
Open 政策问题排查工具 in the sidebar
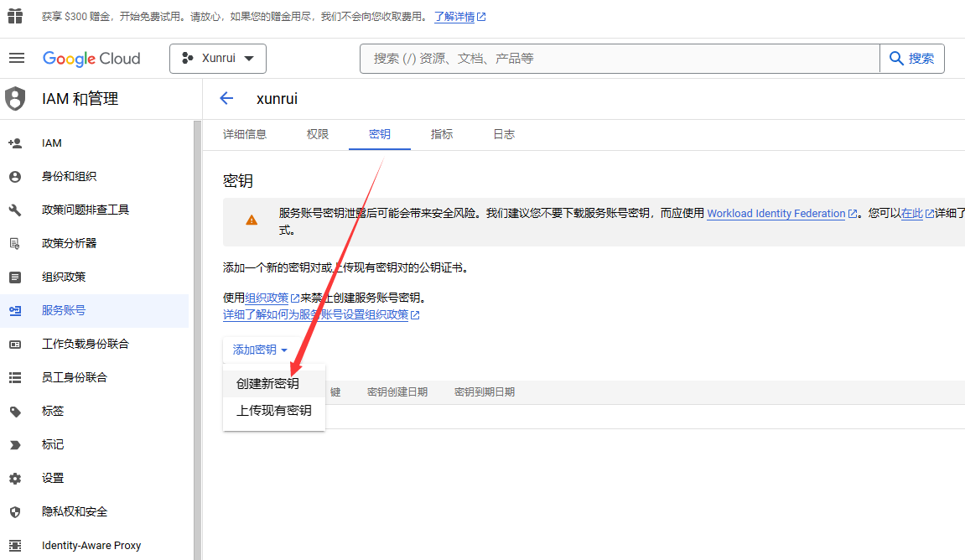coord(94,210)
